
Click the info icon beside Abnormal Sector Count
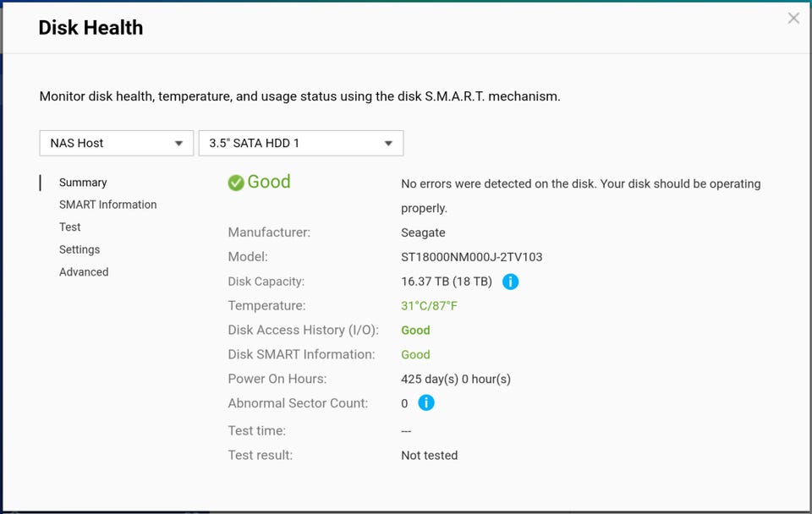[426, 403]
